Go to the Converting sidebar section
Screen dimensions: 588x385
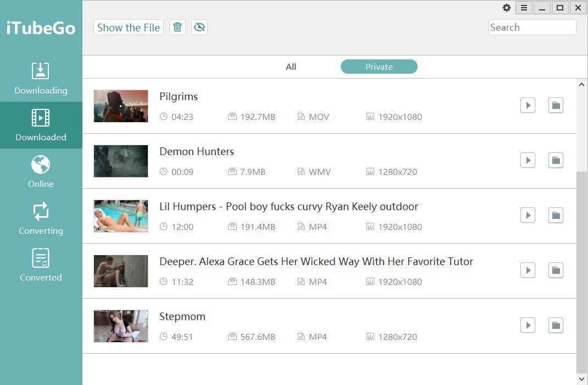[x=41, y=219]
